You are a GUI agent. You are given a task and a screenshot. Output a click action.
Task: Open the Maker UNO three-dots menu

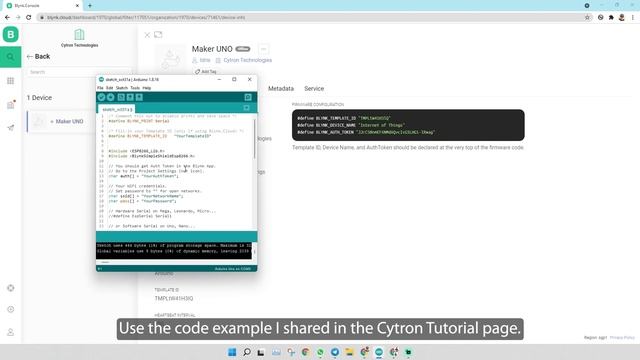[263, 49]
